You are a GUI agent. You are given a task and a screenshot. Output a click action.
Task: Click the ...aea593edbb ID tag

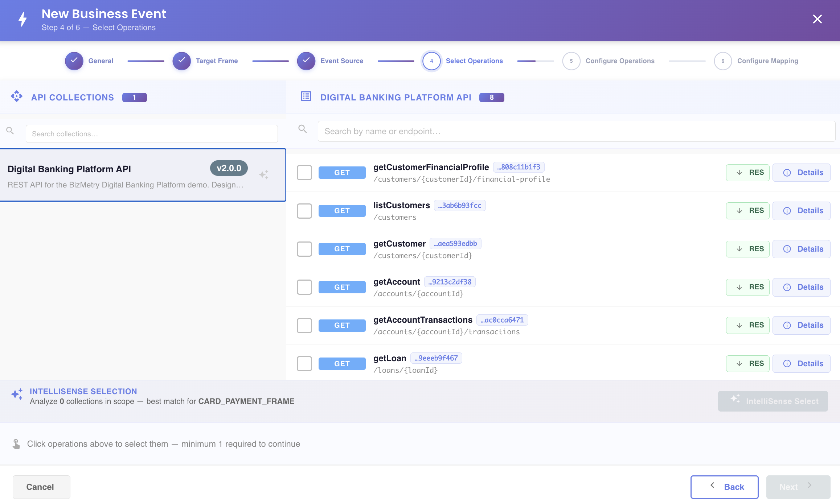point(455,244)
